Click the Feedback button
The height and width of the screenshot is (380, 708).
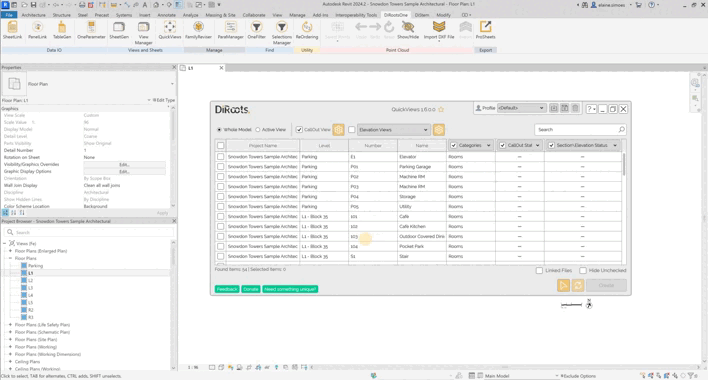(227, 289)
